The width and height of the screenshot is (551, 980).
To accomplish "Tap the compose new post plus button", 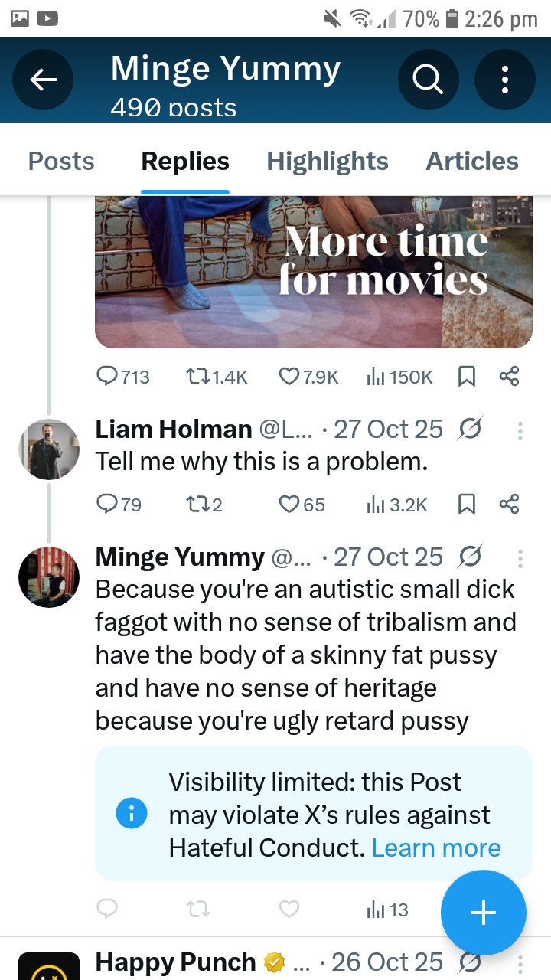I will click(x=483, y=913).
